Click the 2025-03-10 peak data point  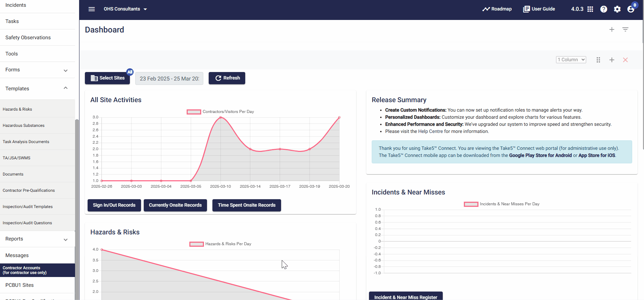click(x=221, y=117)
